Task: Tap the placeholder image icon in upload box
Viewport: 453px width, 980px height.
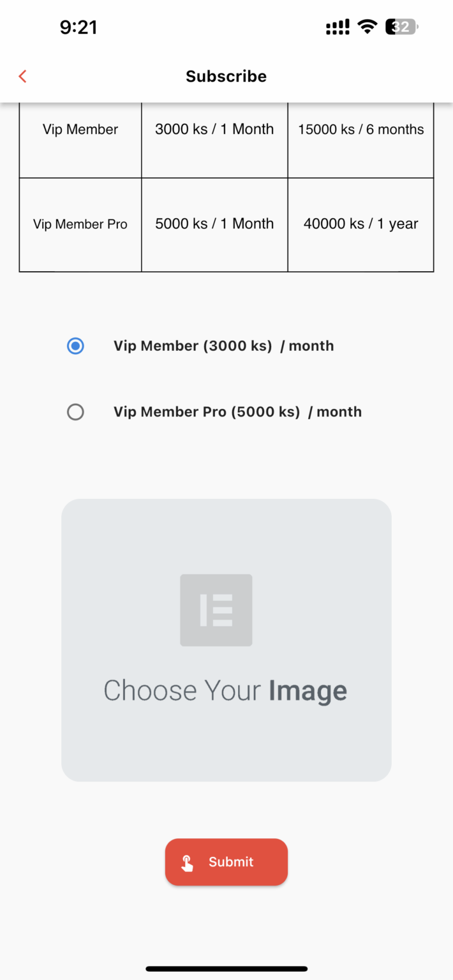Action: coord(216,610)
